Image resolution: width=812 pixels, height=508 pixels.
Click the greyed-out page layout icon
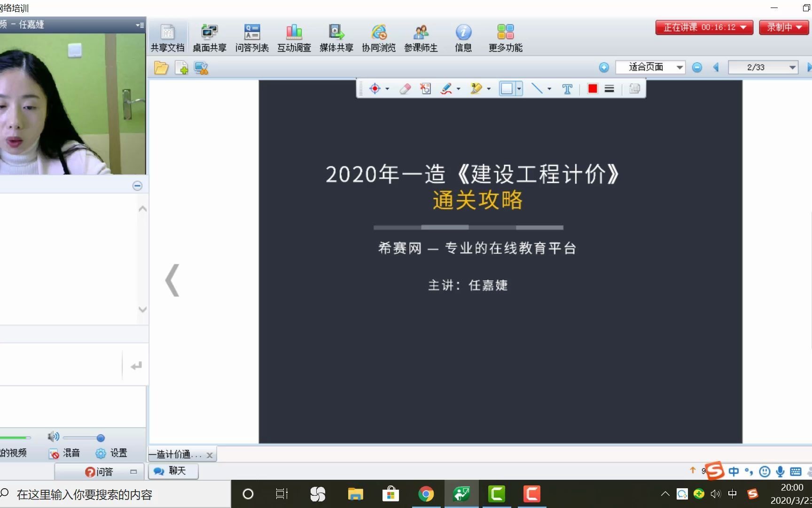coord(634,88)
